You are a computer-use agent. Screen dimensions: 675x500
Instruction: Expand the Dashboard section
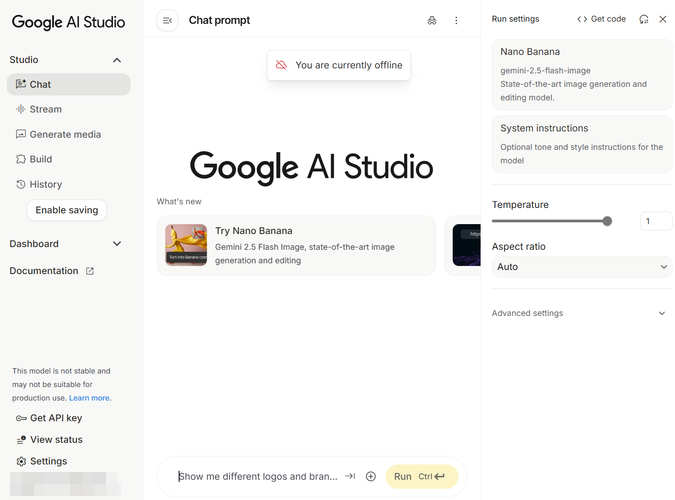[117, 244]
